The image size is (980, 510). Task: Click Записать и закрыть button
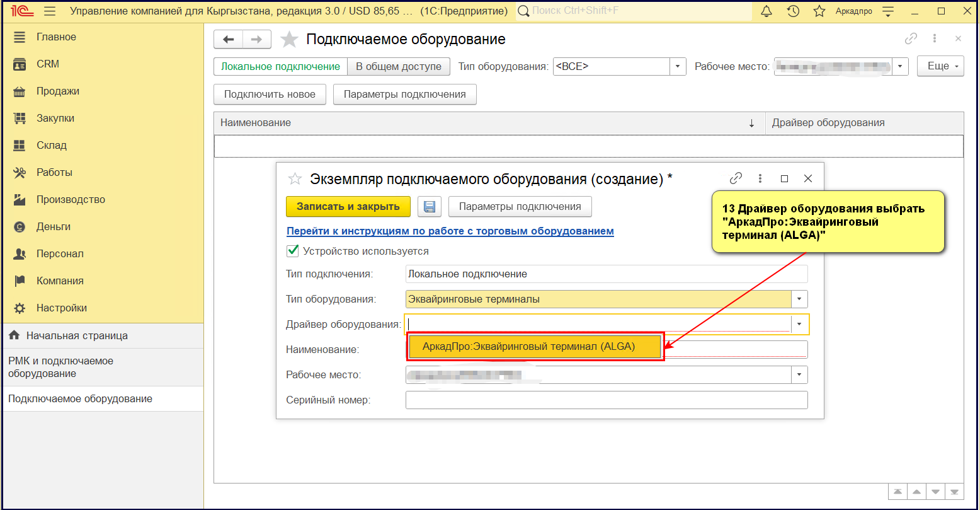pos(348,207)
